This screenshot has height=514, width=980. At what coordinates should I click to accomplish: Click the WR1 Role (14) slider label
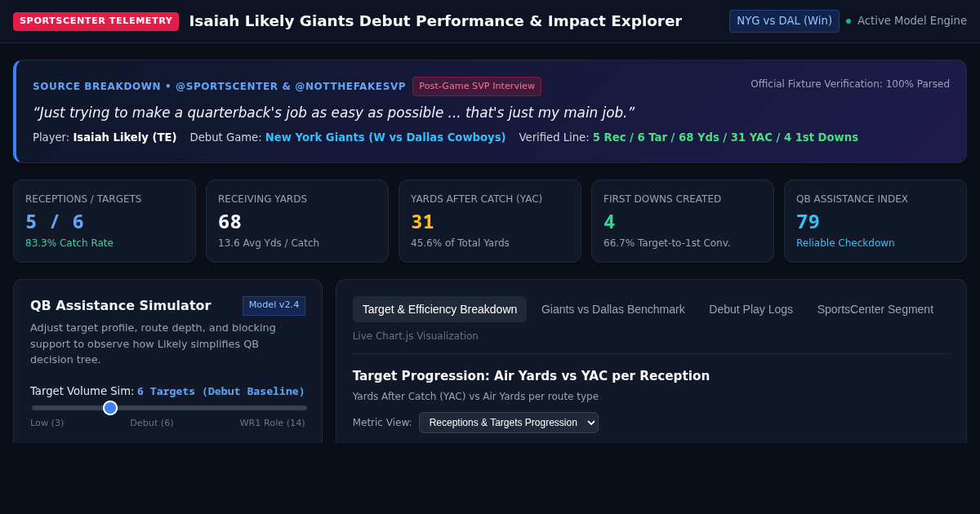click(272, 423)
